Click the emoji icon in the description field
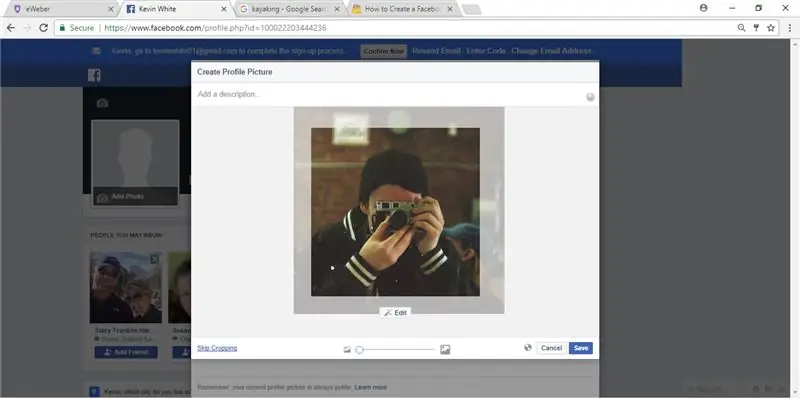 [590, 97]
